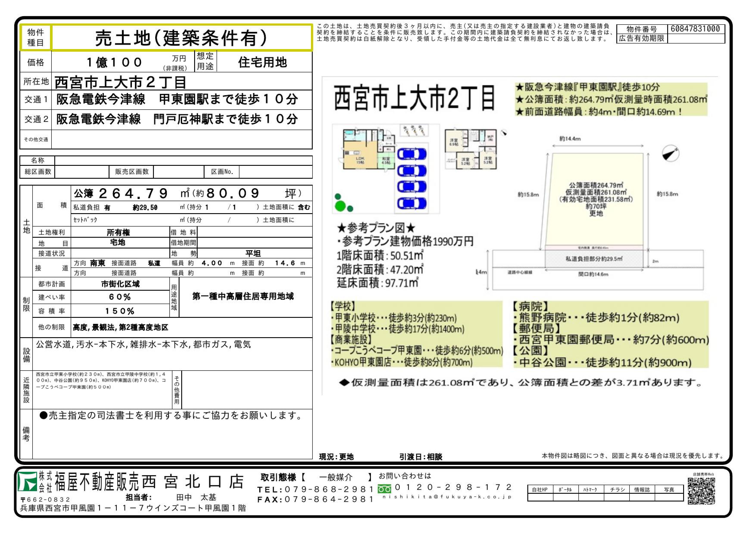Viewport: 756px width, 534px height.
Task: Click the topmost blue car in parking
Action: 412,154
